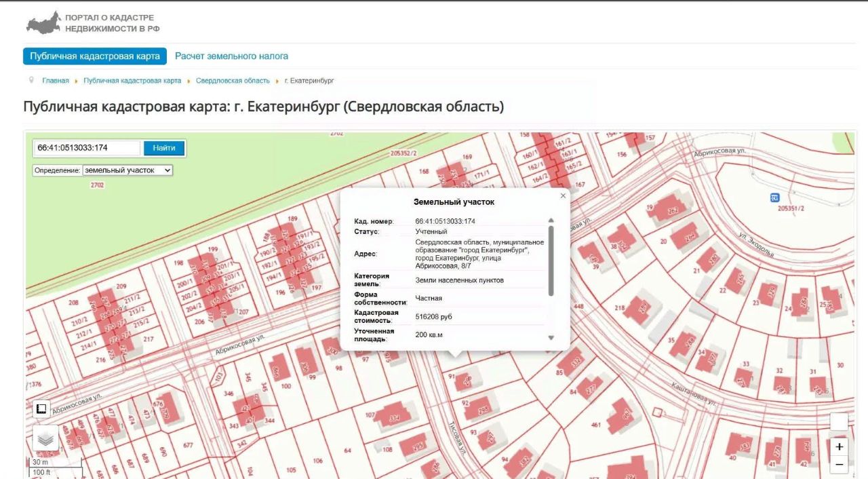This screenshot has width=868, height=479.
Task: Click the blank square control above zoom buttons
Action: tap(839, 422)
